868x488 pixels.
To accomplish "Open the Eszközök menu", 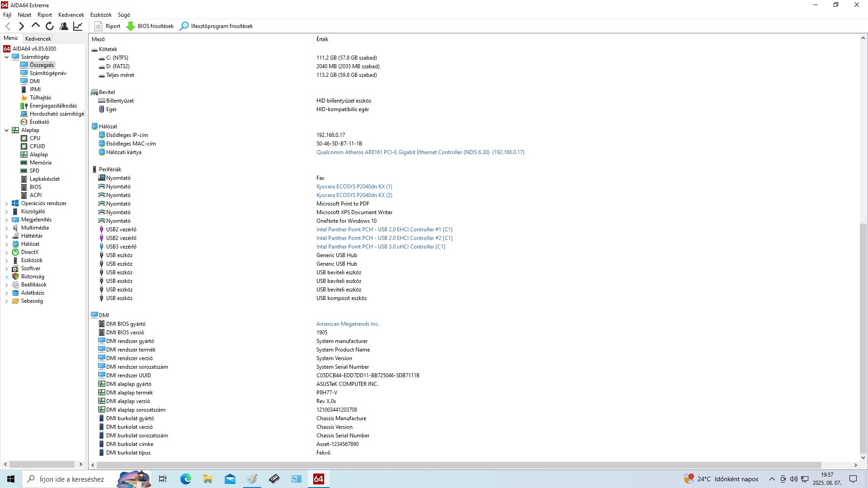I will (x=101, y=15).
